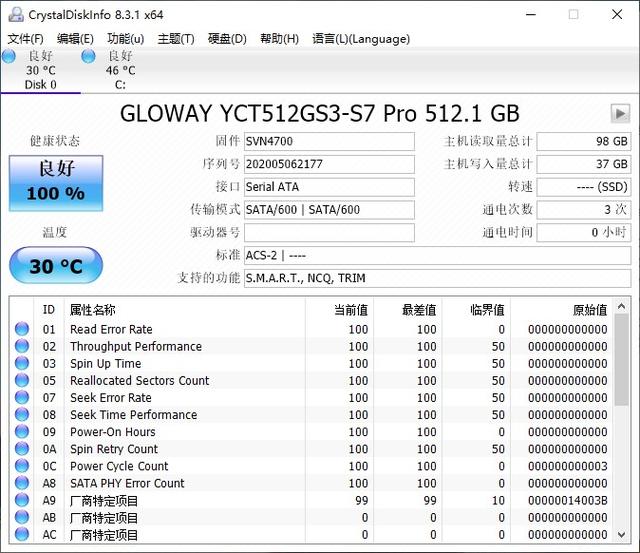Image resolution: width=640 pixels, height=553 pixels.
Task: Click the status orb for 01 Read Error Rate
Action: [x=22, y=329]
